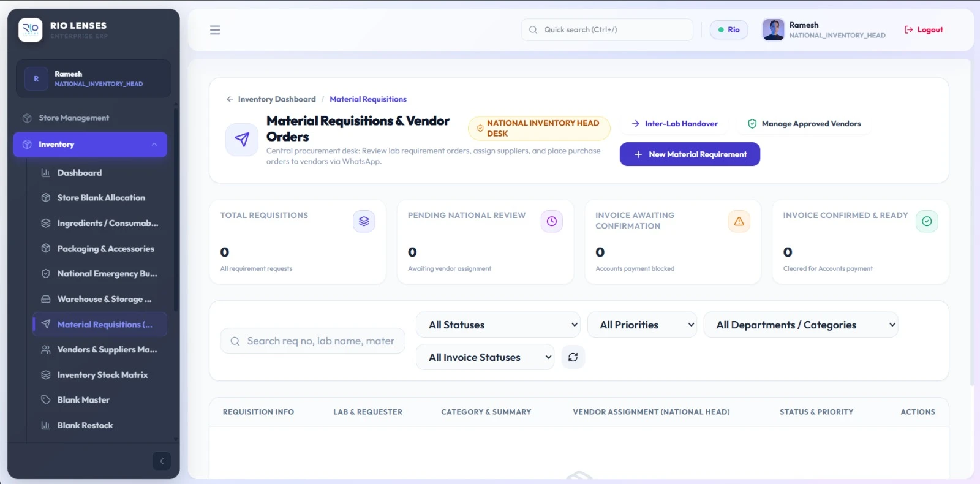Open Blank Restock menu item
Image resolution: width=980 pixels, height=484 pixels.
tap(100, 425)
